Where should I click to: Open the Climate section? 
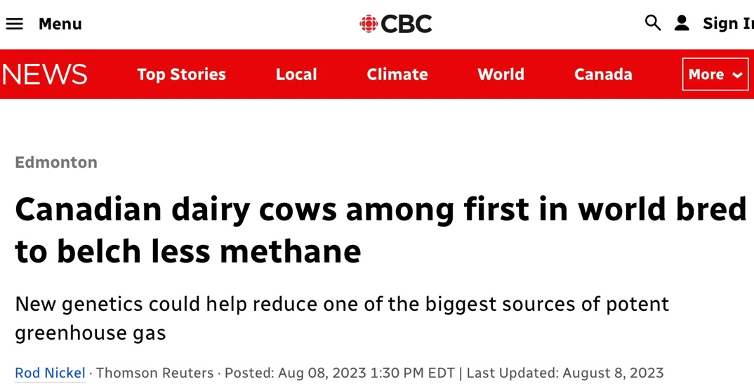(397, 75)
